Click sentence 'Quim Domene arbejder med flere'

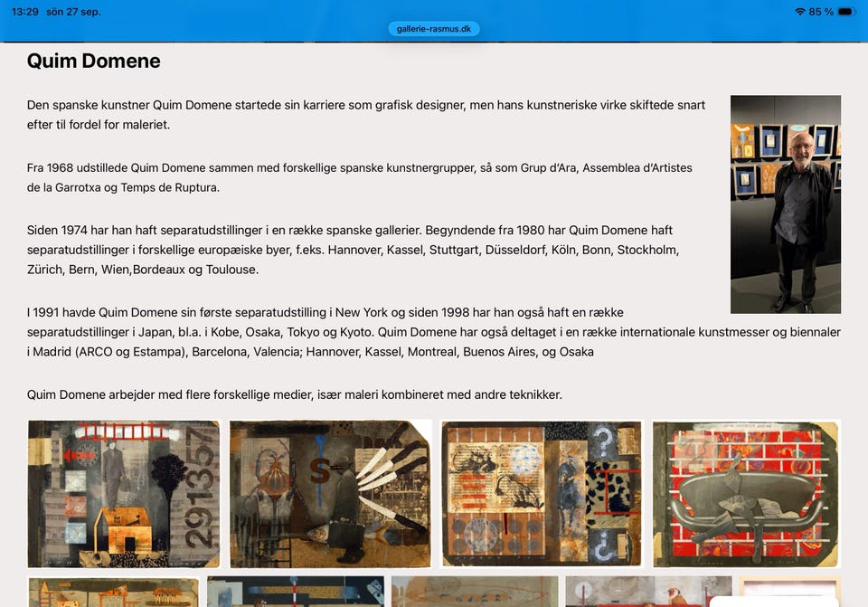(295, 395)
